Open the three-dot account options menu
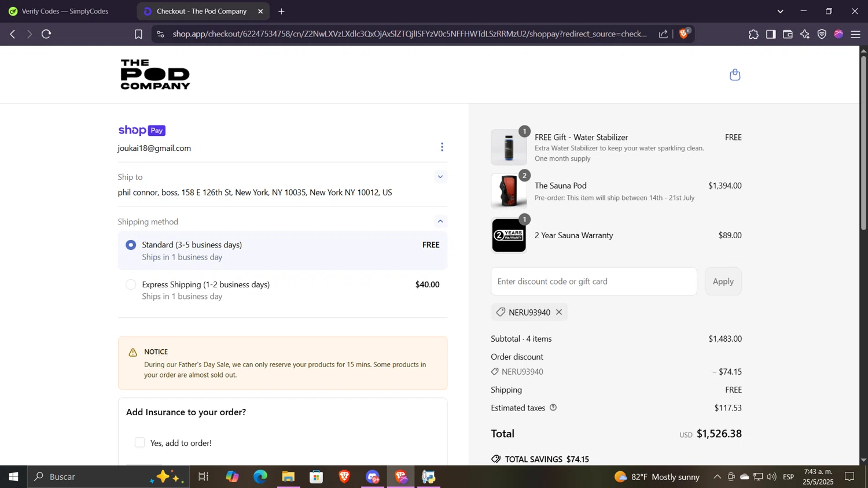Screen dimensions: 868x488 click(442, 147)
